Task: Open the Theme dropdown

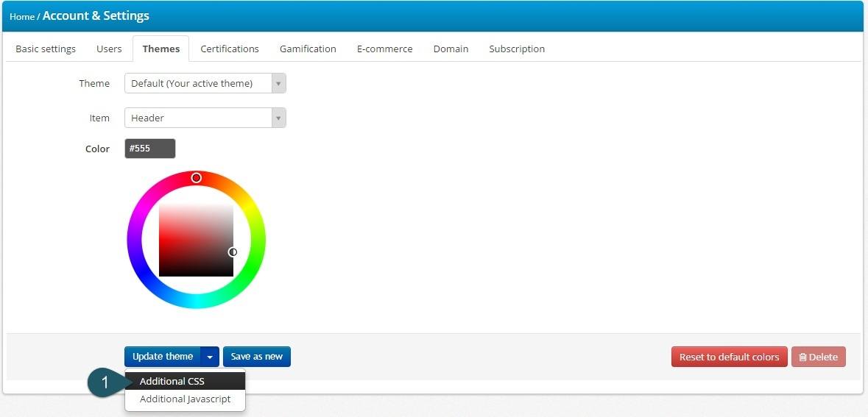Action: [205, 84]
